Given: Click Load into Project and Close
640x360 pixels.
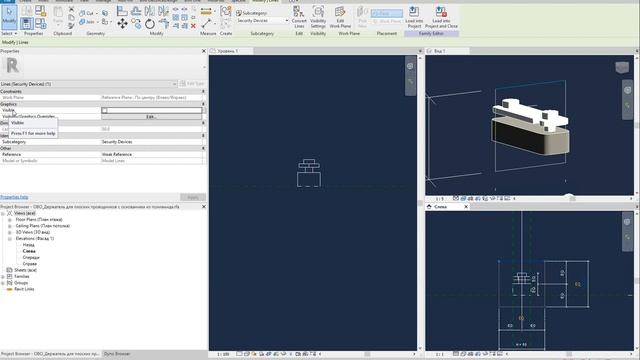Looking at the screenshot, I should (x=441, y=17).
